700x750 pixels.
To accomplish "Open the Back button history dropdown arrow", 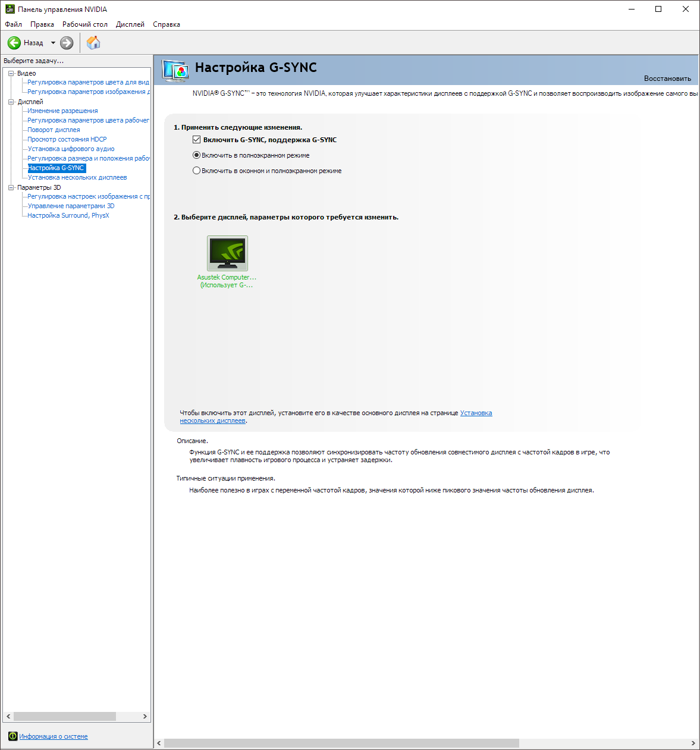I will point(53,43).
